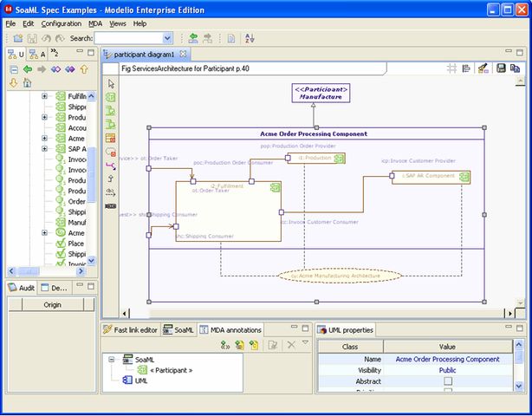Click the Origin column header
532x416 pixels.
pyautogui.click(x=53, y=305)
